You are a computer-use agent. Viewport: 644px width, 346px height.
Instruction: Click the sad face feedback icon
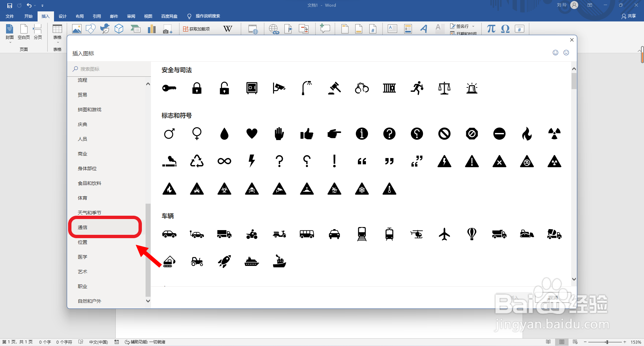click(566, 53)
